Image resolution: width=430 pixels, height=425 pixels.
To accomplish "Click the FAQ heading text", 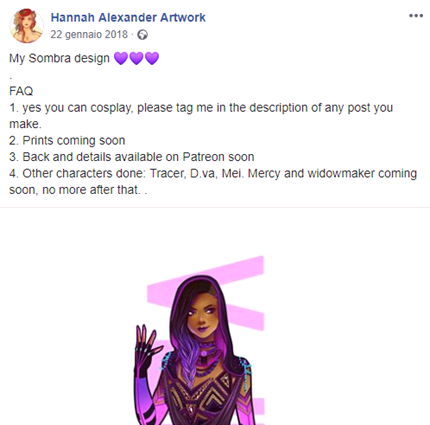I will [x=21, y=91].
